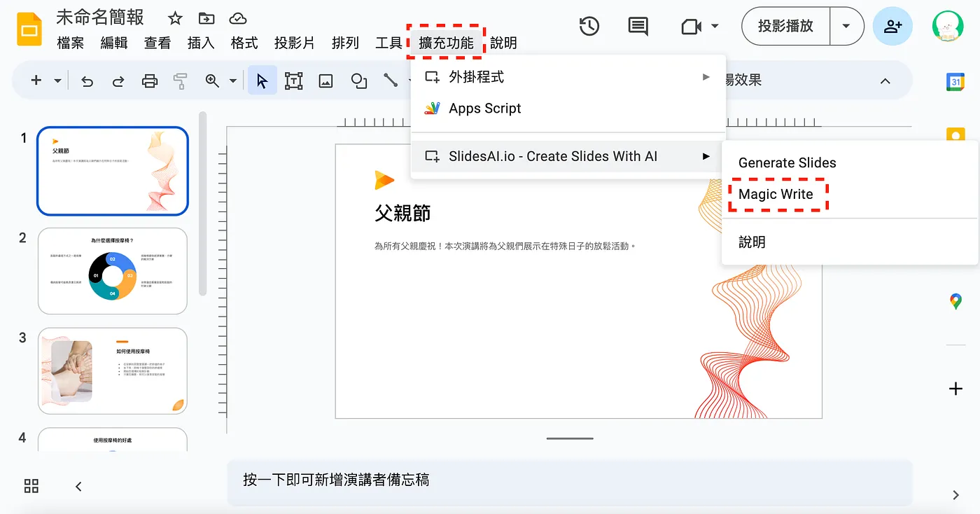This screenshot has height=514, width=980.
Task: Open the comments history icon
Action: tap(638, 27)
